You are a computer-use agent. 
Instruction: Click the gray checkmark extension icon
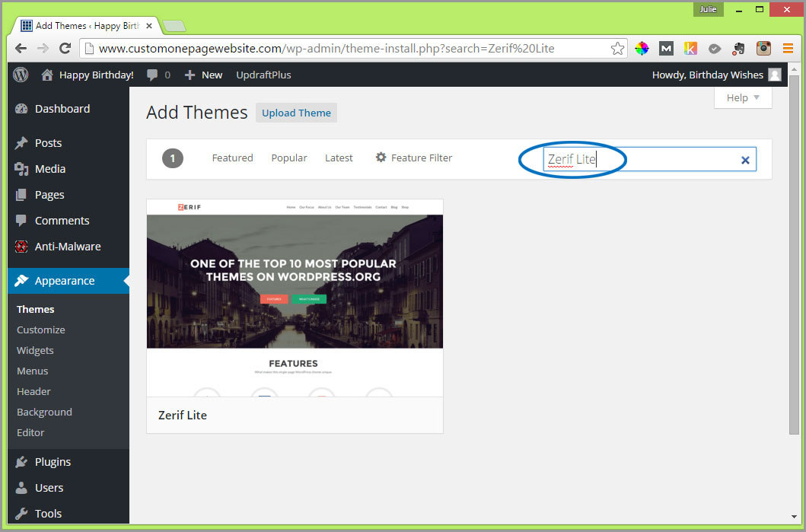[715, 48]
